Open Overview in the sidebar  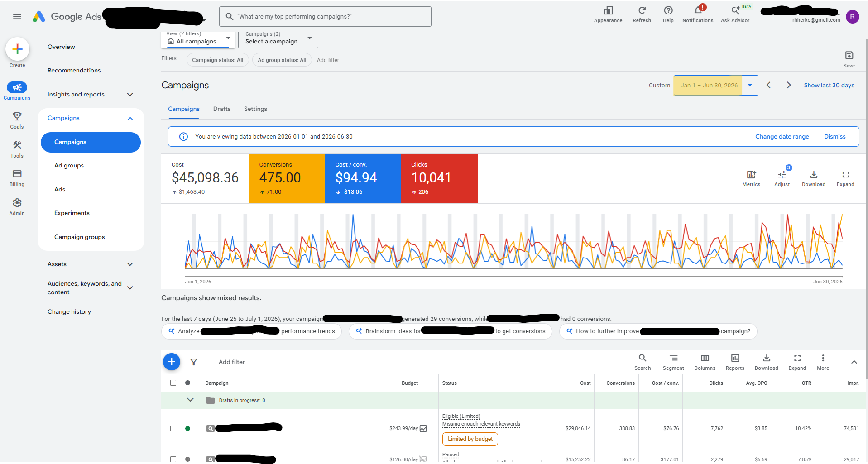coord(61,47)
